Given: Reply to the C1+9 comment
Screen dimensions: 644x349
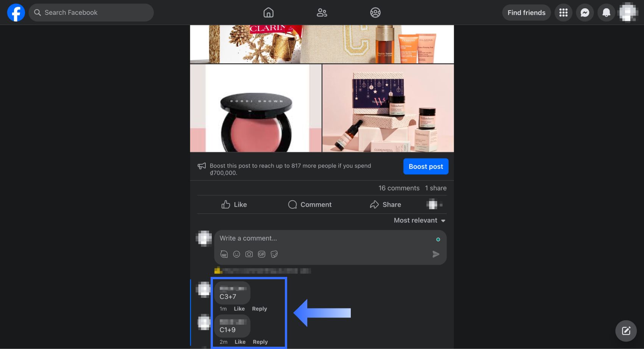Looking at the screenshot, I should pyautogui.click(x=260, y=342).
